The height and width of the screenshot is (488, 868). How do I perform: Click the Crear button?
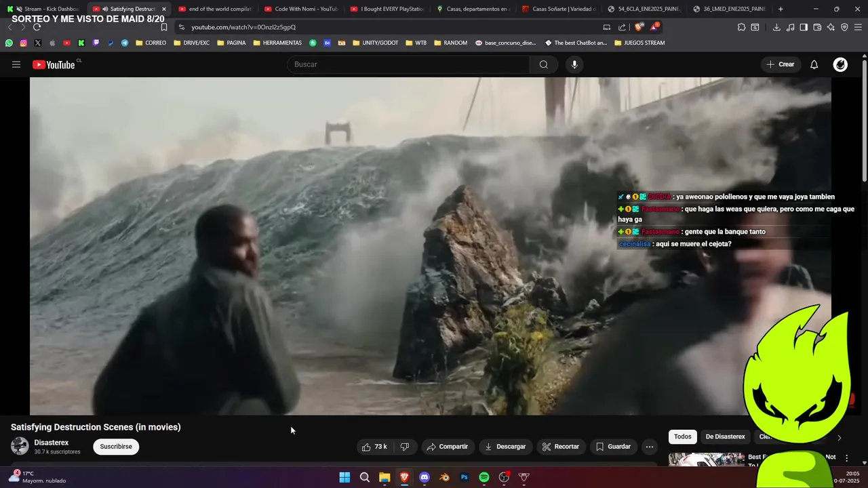pos(780,64)
